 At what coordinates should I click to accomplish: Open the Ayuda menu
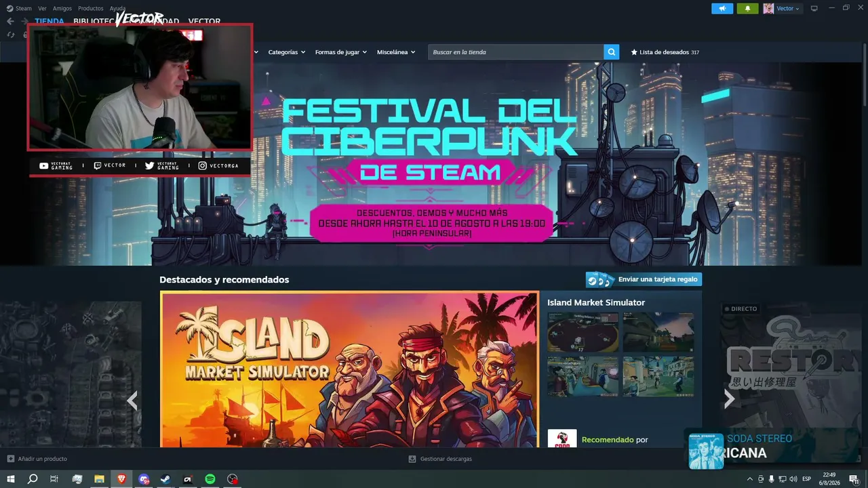[x=117, y=8]
